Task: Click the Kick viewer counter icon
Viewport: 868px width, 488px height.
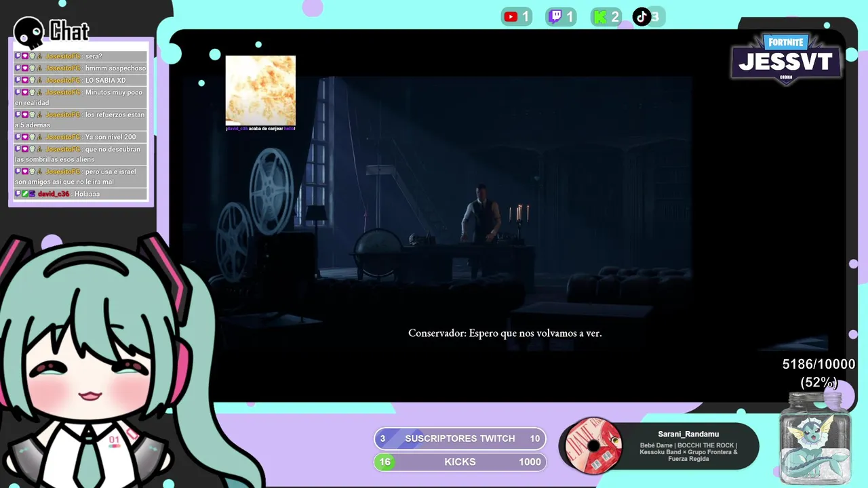Action: pyautogui.click(x=599, y=17)
